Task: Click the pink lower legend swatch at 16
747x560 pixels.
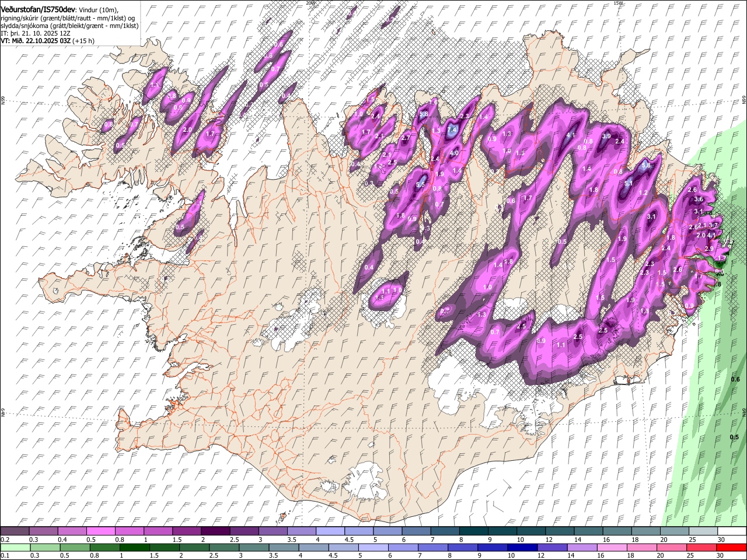Action: pos(612,547)
